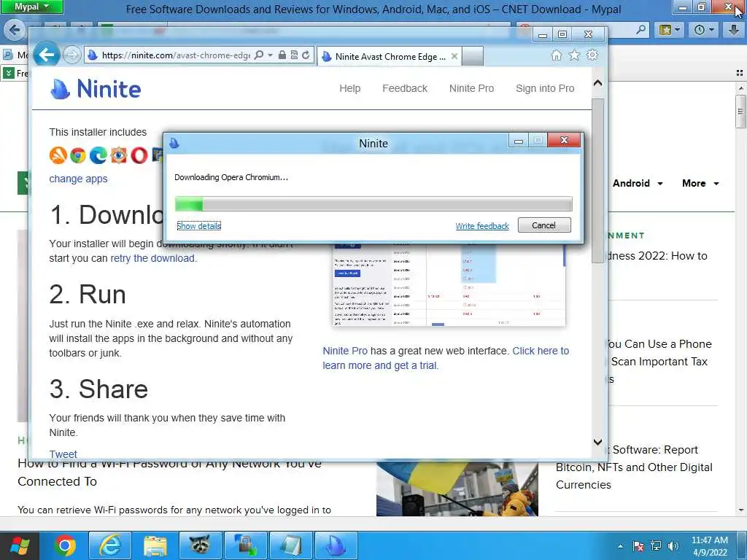Click the Mypal back arrow button
The image size is (747, 560).
pos(15,30)
